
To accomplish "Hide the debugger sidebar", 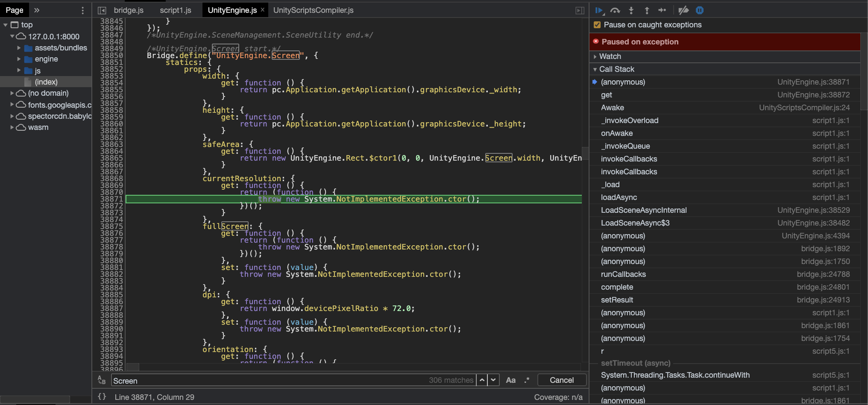I will click(580, 10).
